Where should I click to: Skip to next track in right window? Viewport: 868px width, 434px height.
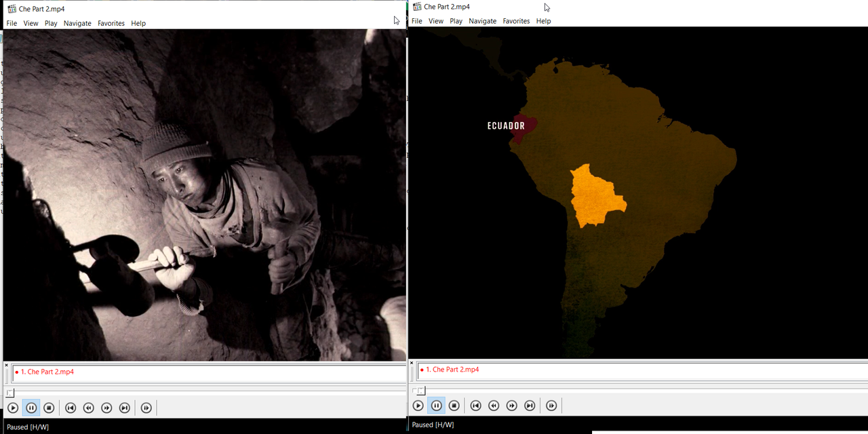[x=530, y=406]
